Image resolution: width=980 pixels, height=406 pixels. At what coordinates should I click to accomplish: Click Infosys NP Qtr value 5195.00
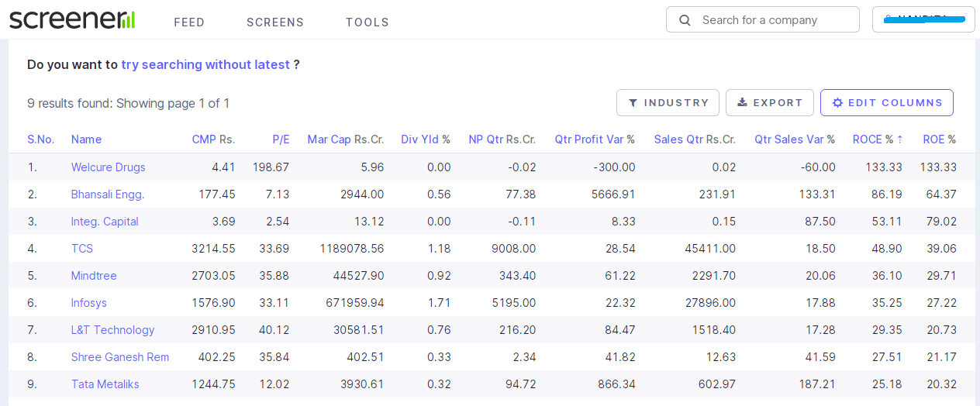(513, 303)
